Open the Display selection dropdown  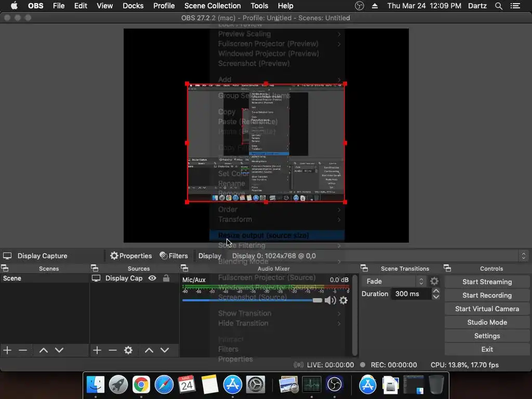point(378,256)
